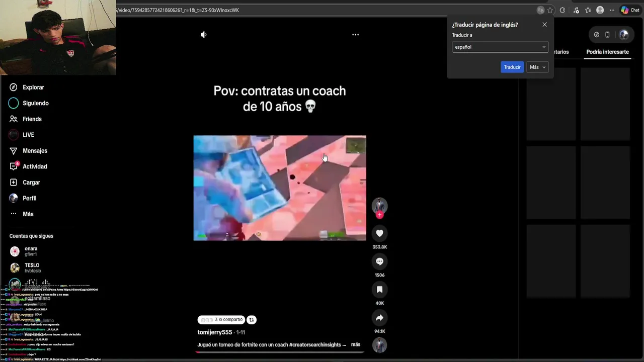Seek along the video progress bar

[x=280, y=352]
